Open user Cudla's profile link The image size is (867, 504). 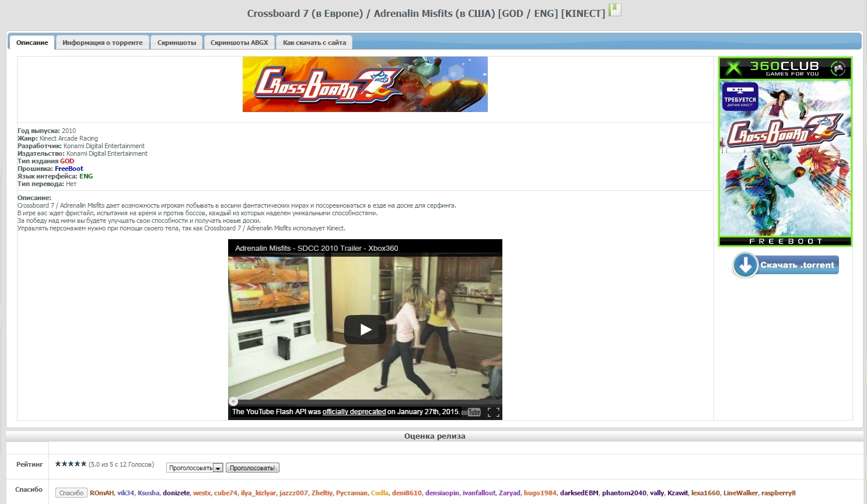click(380, 493)
